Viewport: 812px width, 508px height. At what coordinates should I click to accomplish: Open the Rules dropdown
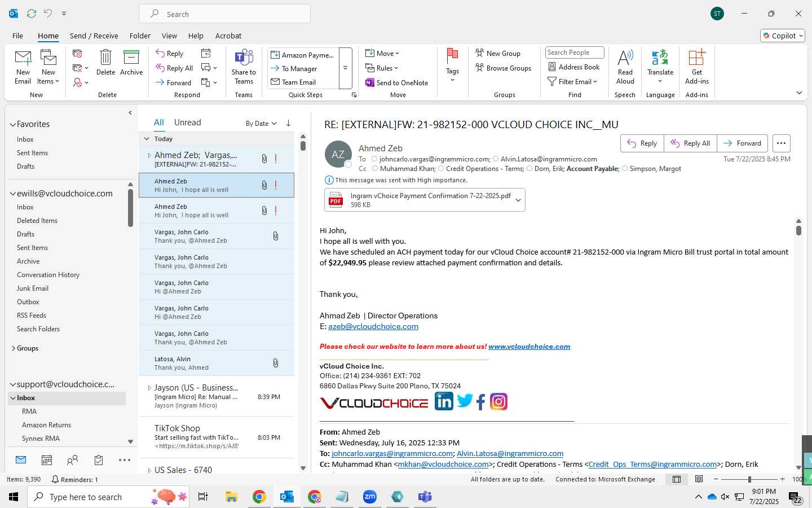click(382, 68)
